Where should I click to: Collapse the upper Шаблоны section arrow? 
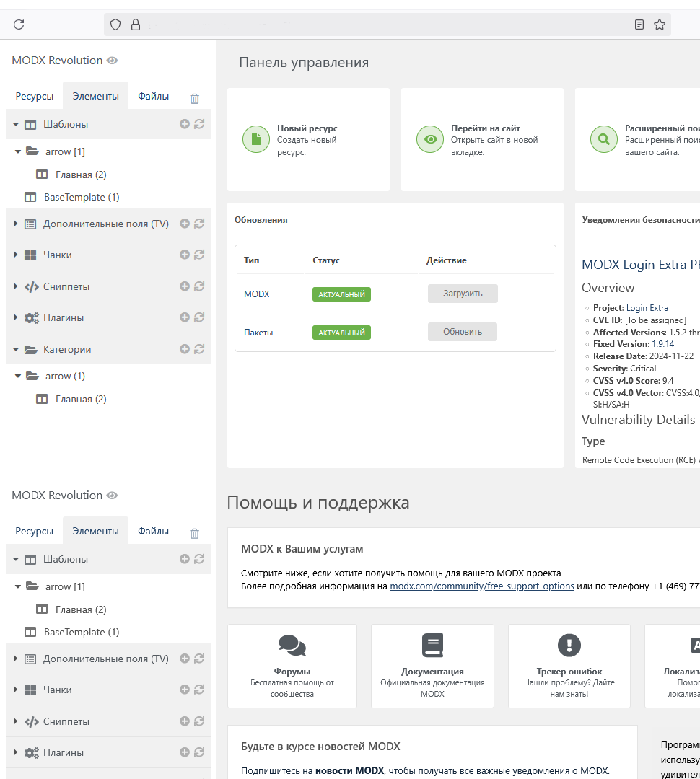[x=16, y=124]
